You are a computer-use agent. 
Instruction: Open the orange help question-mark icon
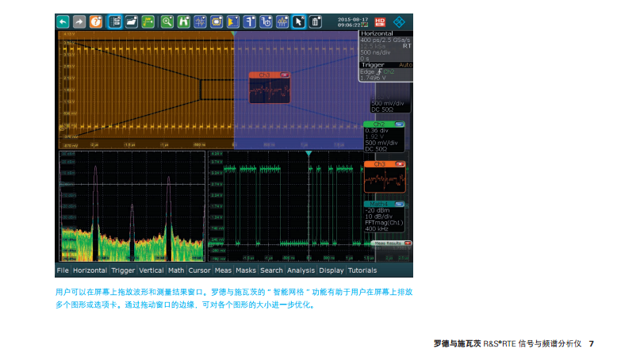[x=96, y=21]
